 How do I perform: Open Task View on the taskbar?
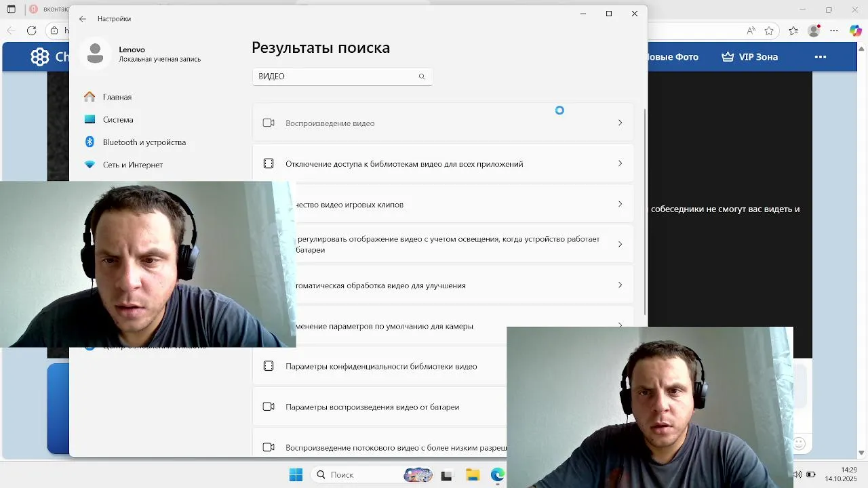(446, 476)
